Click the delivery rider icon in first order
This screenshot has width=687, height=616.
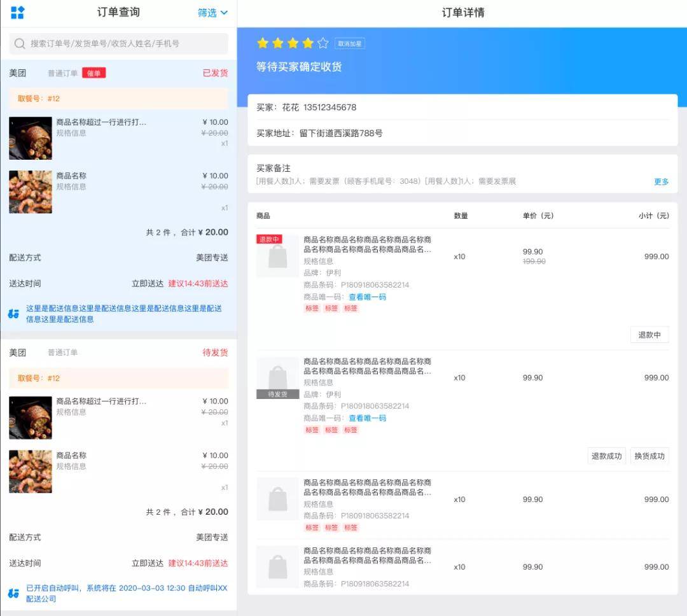point(13,314)
